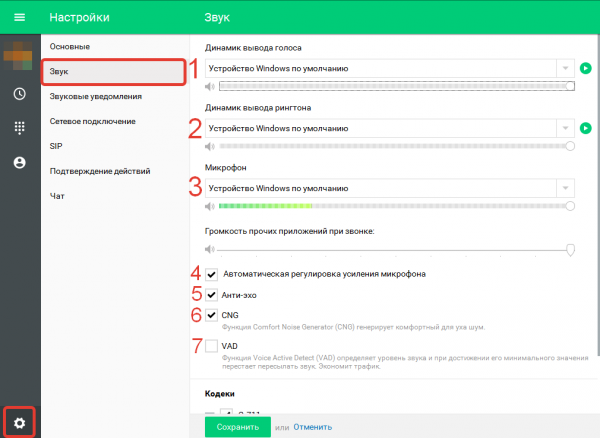Toggle the CNG checkbox

211,315
